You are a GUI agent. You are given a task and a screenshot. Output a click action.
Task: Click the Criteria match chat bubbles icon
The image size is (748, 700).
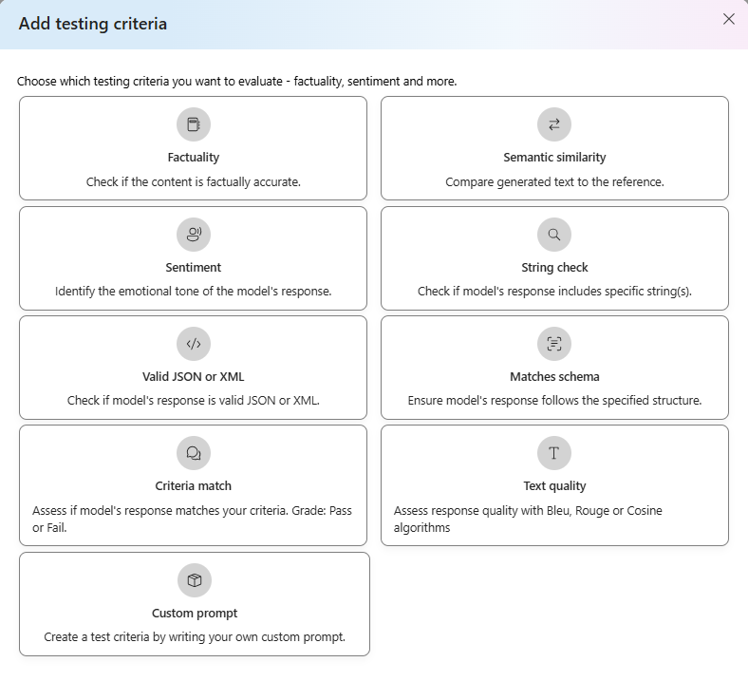194,453
